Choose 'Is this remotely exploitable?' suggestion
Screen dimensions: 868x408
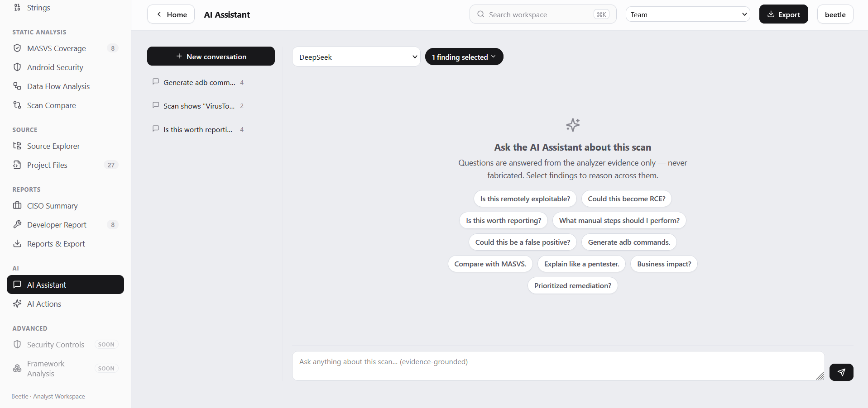(525, 199)
